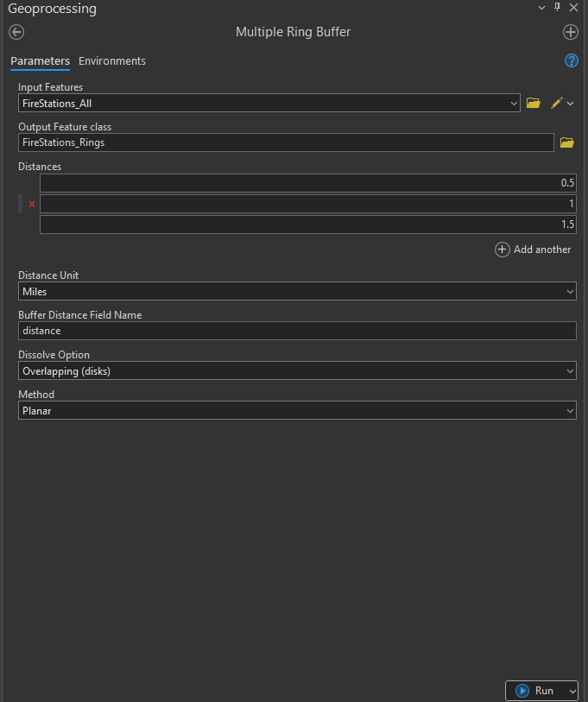Image resolution: width=588 pixels, height=702 pixels.
Task: Open help for Multiple Ring Buffer
Action: pos(571,60)
